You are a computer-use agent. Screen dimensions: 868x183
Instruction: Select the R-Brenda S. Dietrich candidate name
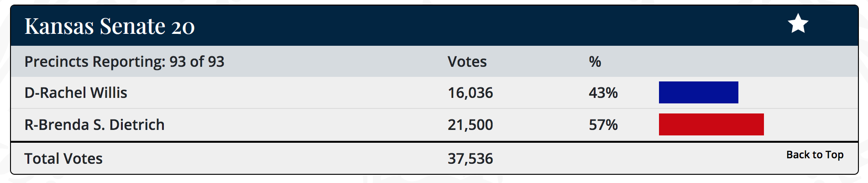pos(94,124)
